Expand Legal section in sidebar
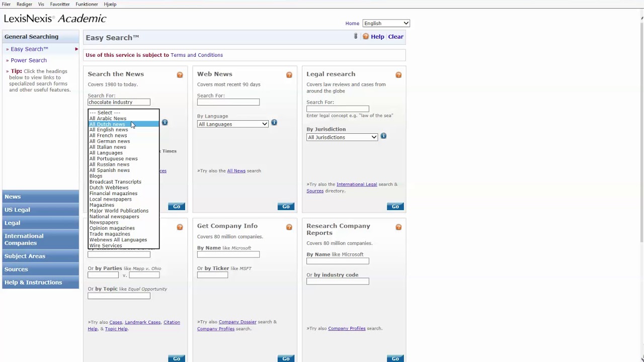Viewport: 644px width, 362px height. click(x=40, y=223)
